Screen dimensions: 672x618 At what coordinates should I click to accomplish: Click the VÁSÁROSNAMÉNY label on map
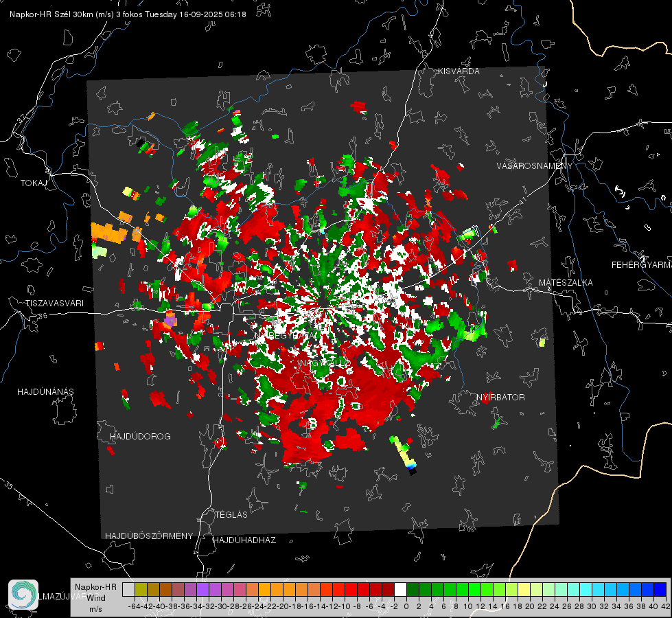(535, 166)
